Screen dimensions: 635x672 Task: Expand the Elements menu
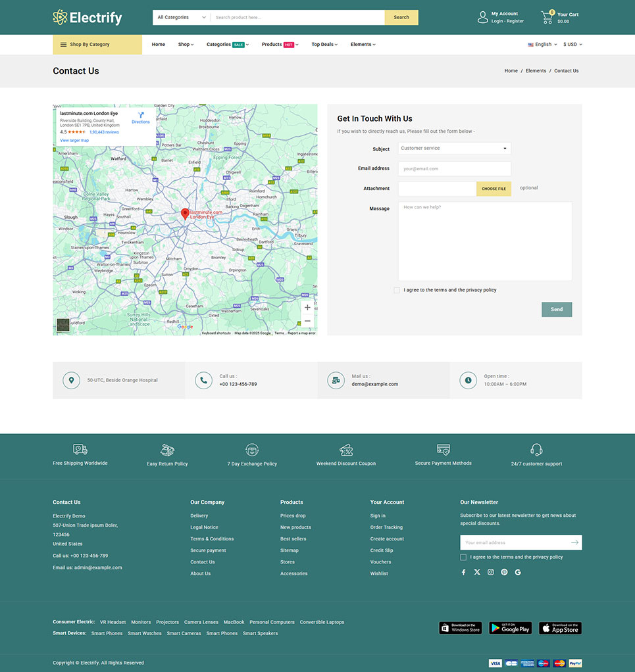363,45
